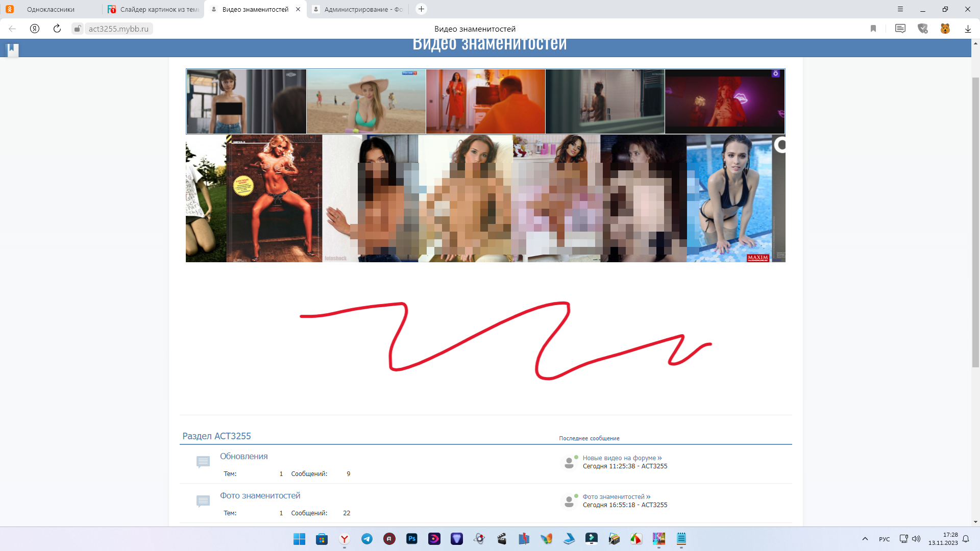
Task: Open the Обновления forum section
Action: point(243,456)
